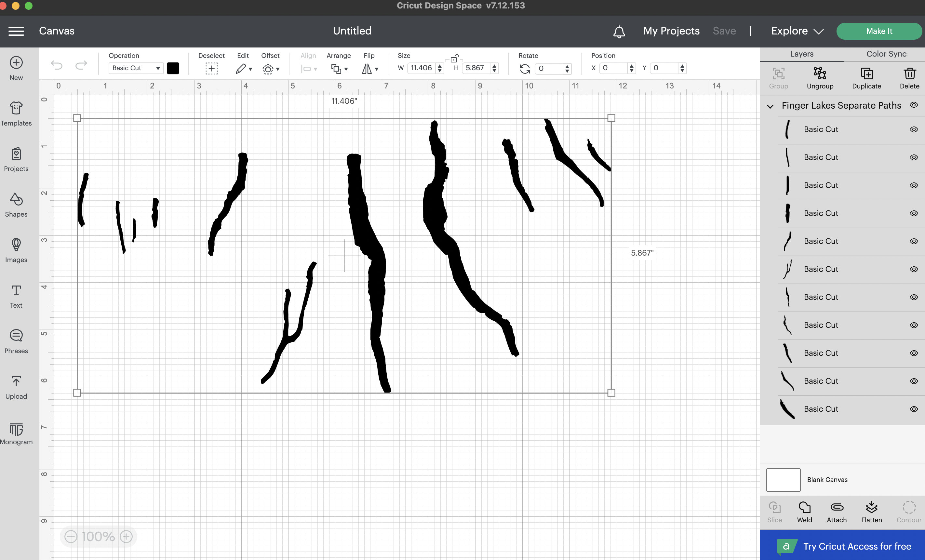This screenshot has height=560, width=925.
Task: Open the hamburger main menu
Action: click(x=16, y=31)
